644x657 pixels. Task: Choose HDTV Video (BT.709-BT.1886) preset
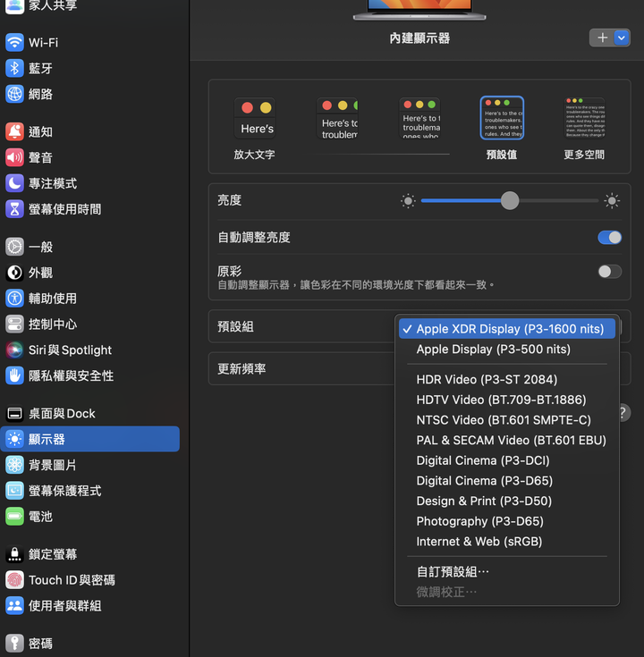(x=507, y=400)
